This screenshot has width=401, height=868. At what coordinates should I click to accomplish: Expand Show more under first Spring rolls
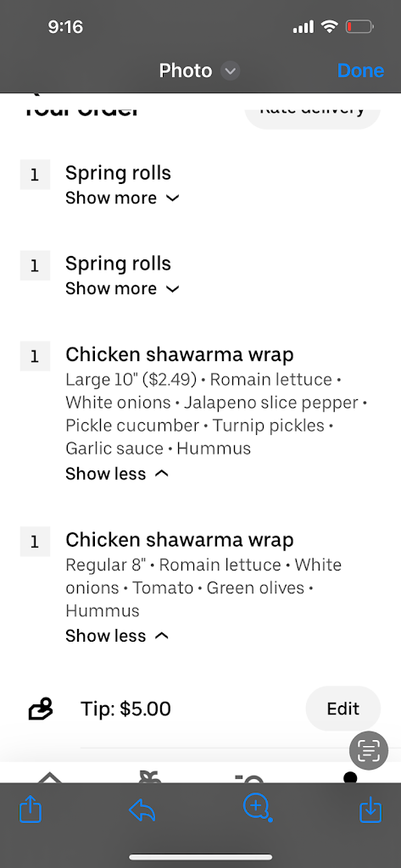[x=122, y=198]
